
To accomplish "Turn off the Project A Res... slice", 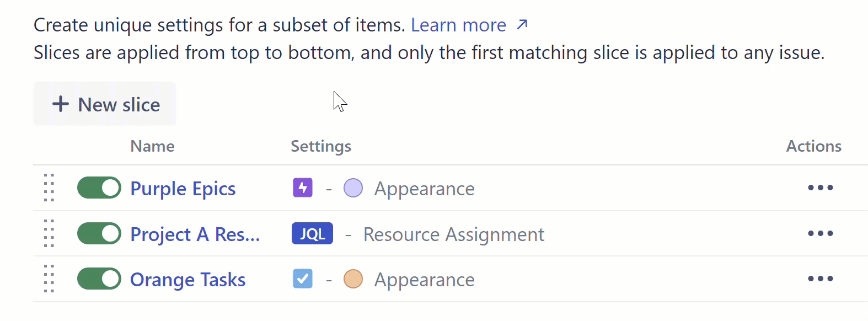I will point(99,233).
